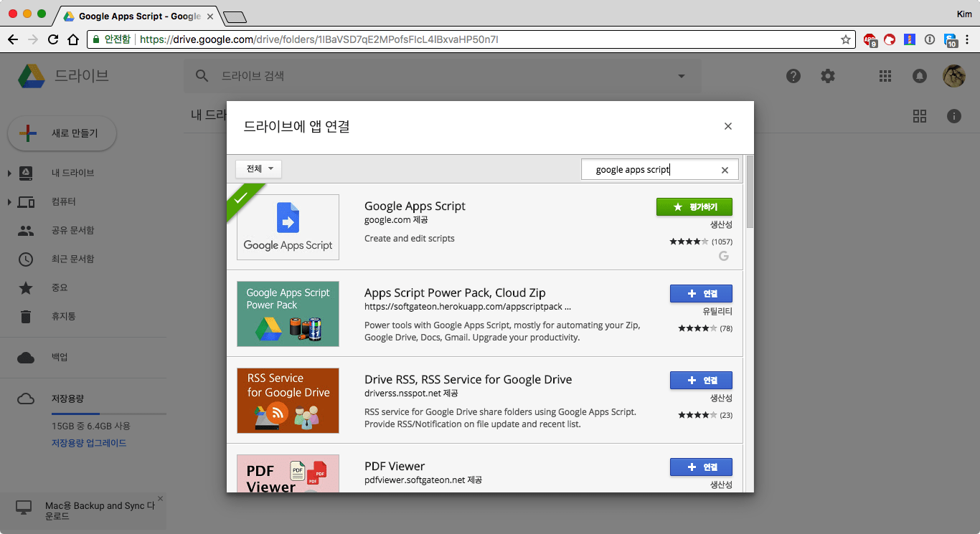This screenshot has height=534, width=980.
Task: Switch to grid view layout
Action: [x=920, y=116]
